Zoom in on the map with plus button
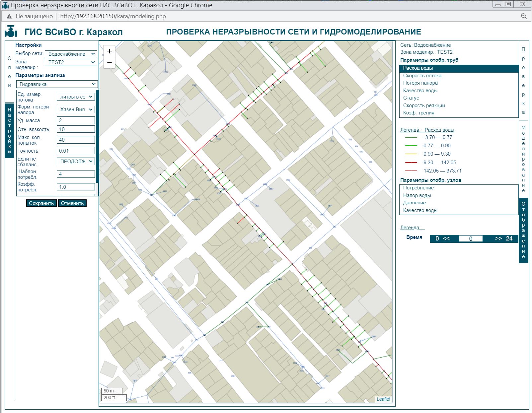Screen dimensions: 532x413 pos(109,51)
